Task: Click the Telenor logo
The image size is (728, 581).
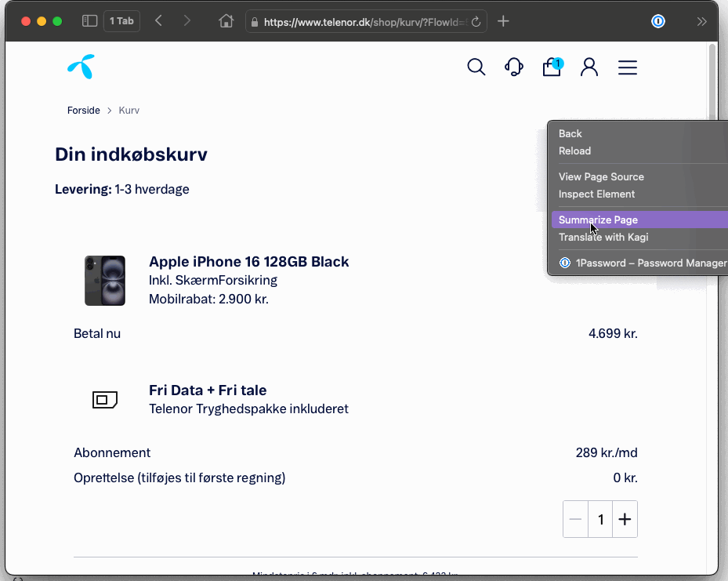Action: (81, 67)
